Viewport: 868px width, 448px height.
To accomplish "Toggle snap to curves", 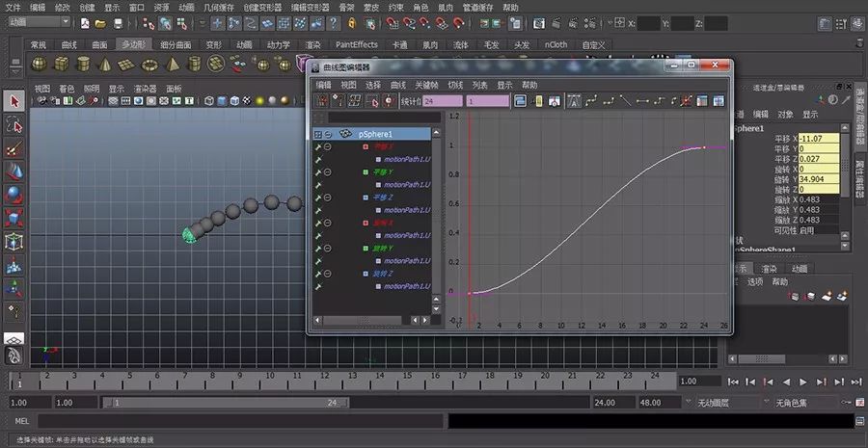I will [409, 23].
